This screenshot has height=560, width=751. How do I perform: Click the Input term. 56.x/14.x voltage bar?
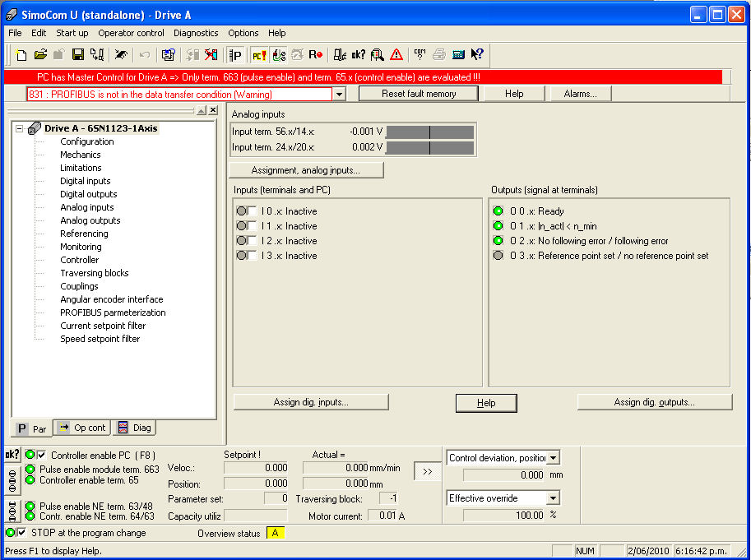(x=429, y=132)
